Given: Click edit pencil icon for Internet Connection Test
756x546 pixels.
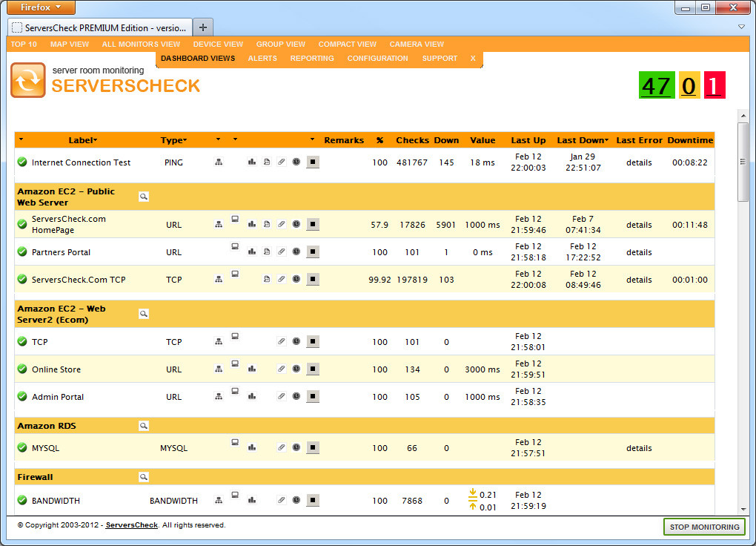Looking at the screenshot, I should click(x=282, y=162).
